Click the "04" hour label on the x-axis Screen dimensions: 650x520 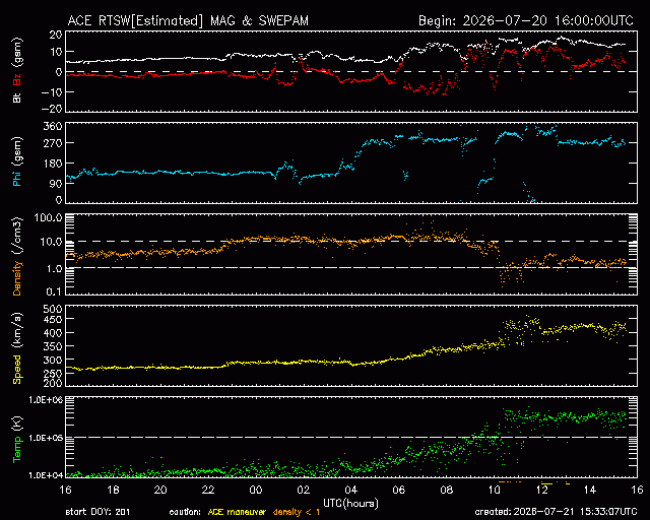(351, 490)
